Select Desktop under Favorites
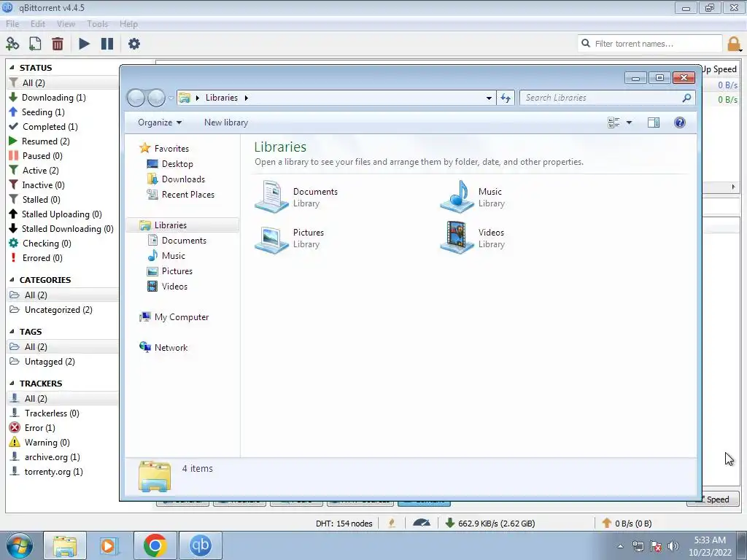The height and width of the screenshot is (560, 747). pyautogui.click(x=177, y=164)
